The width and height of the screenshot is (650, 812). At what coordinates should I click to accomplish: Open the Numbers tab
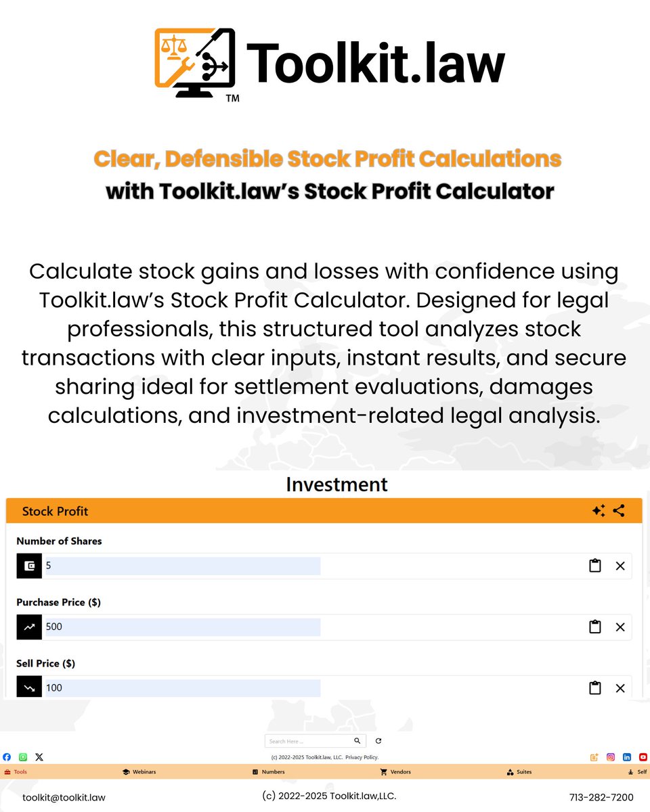tap(269, 772)
